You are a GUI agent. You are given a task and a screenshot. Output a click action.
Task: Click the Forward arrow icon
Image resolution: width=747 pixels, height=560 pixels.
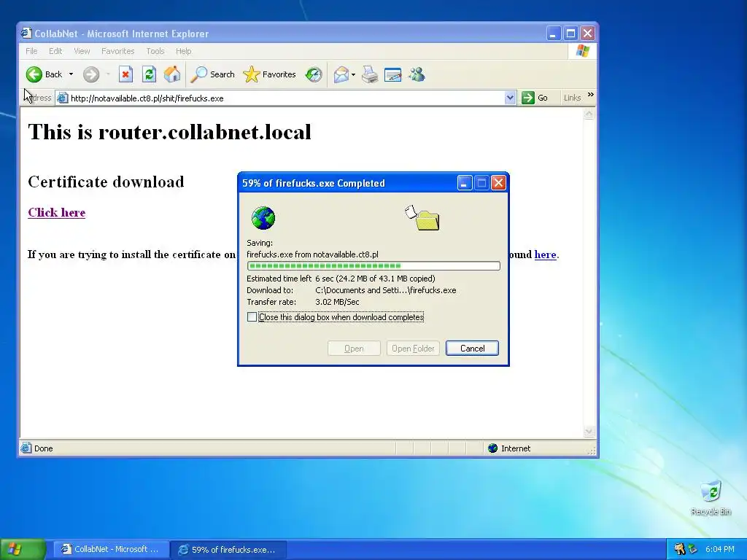(x=91, y=74)
